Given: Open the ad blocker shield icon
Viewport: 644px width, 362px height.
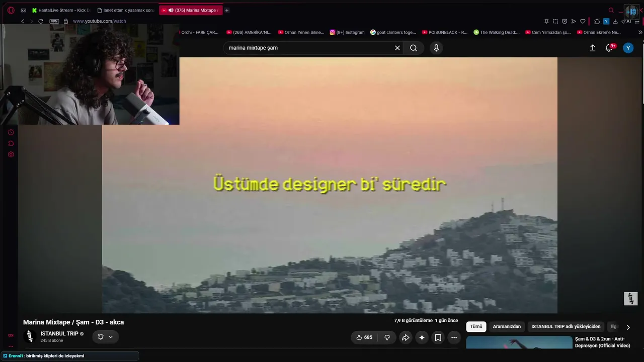Looking at the screenshot, I should pos(565,21).
